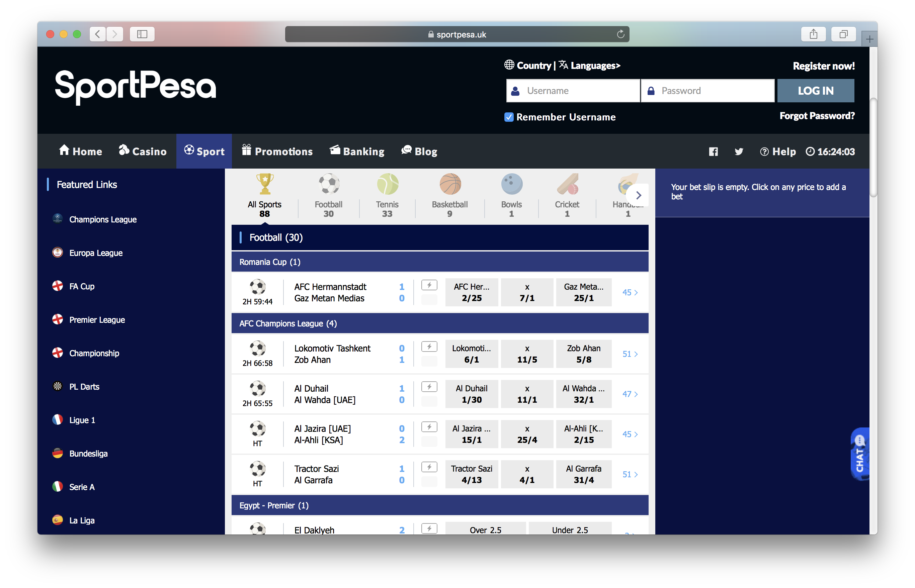Screen dimensions: 915x588
Task: Open the Languages selector
Action: click(589, 65)
